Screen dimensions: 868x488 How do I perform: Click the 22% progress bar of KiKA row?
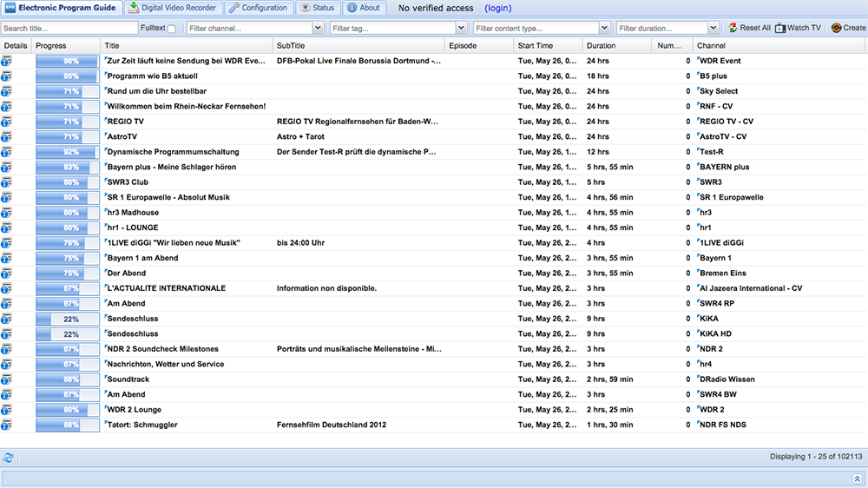(68, 319)
